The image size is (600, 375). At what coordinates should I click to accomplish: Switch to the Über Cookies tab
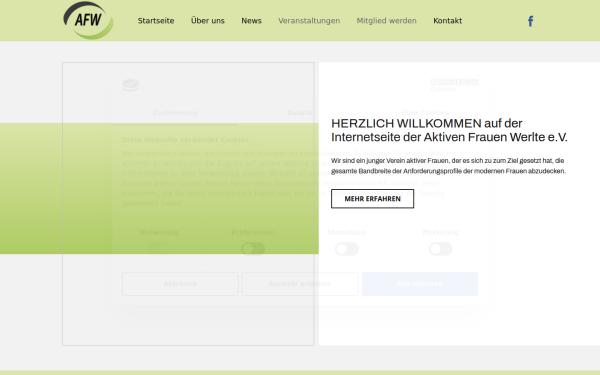[425, 113]
